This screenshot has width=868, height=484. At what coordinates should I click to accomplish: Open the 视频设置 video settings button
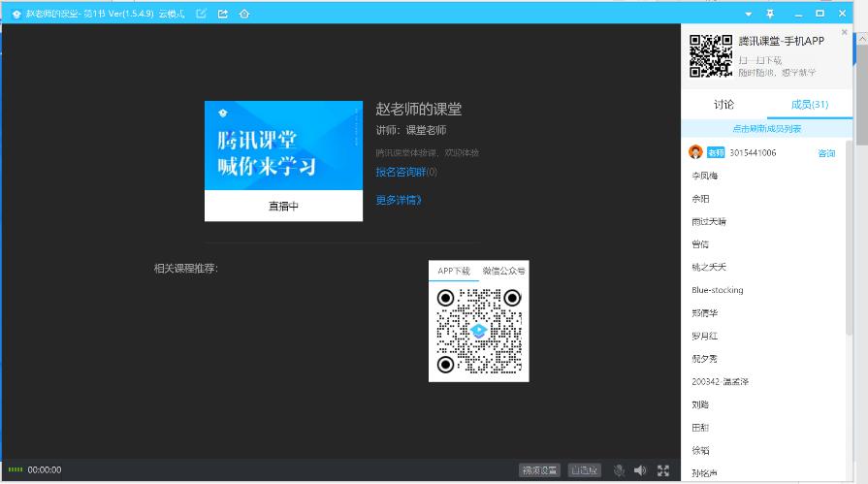point(539,470)
